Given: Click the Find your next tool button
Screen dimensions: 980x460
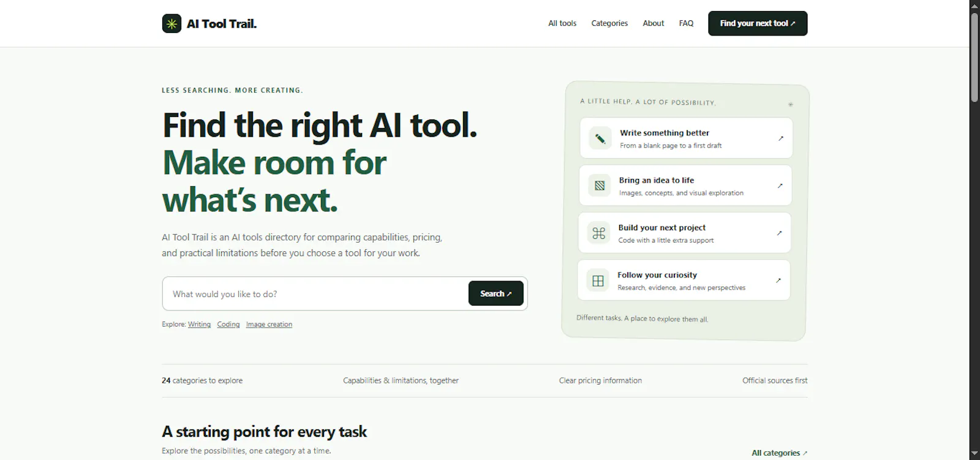Looking at the screenshot, I should click(758, 23).
